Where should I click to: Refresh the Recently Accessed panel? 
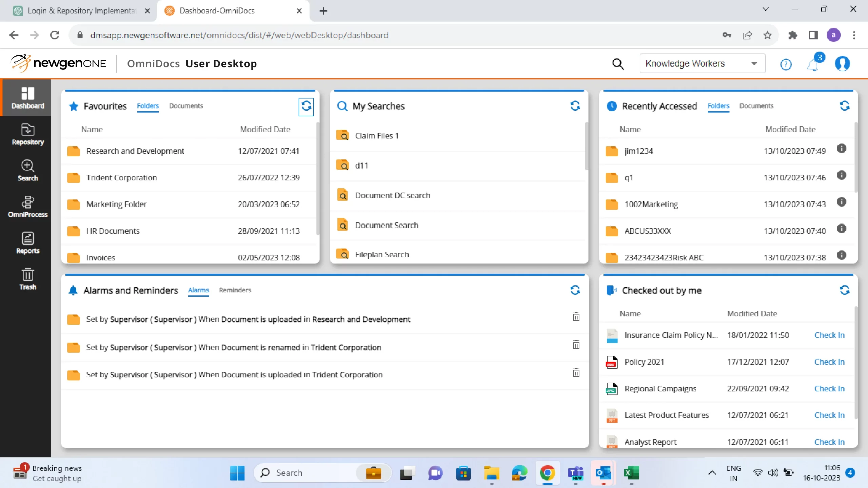coord(844,106)
